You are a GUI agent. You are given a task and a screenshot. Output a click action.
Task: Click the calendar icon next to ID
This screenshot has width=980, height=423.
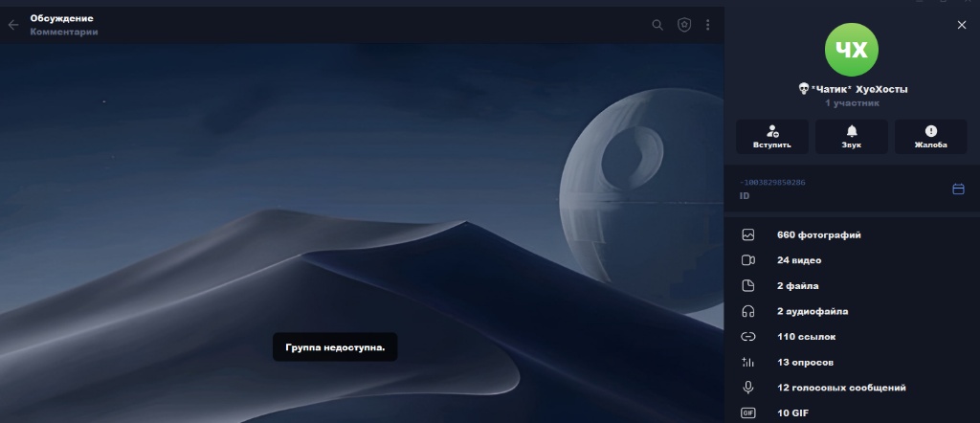(958, 189)
